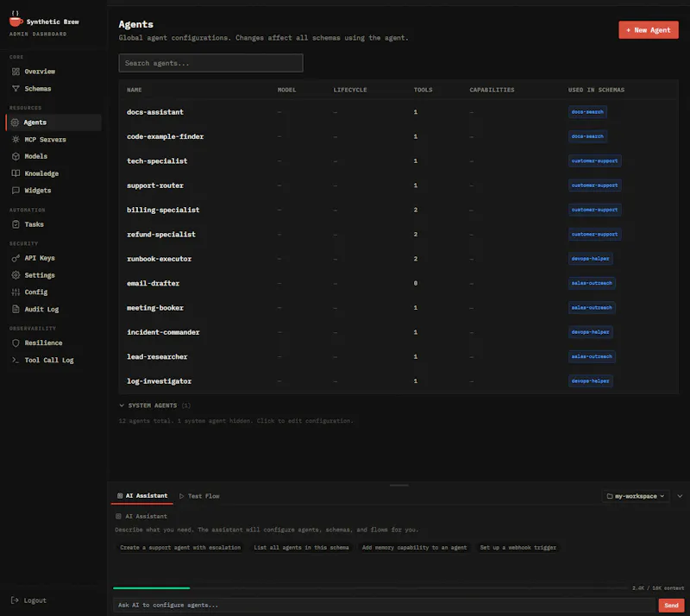Switch to the Test Flow tab
Screen dimensions: 690x616
point(199,496)
